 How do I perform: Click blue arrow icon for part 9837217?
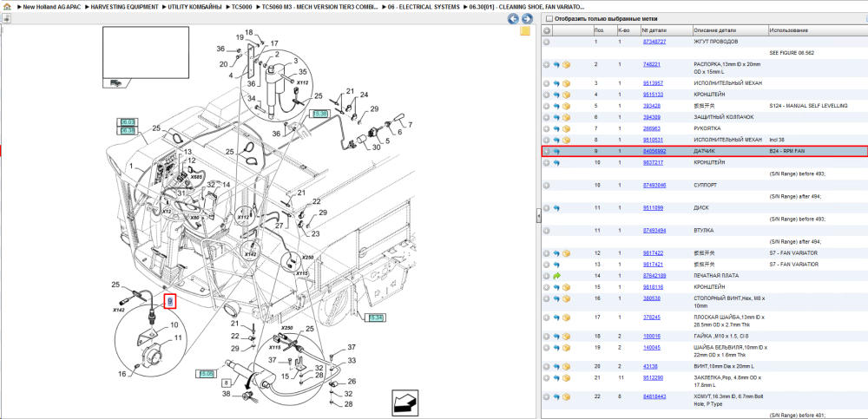pos(556,163)
